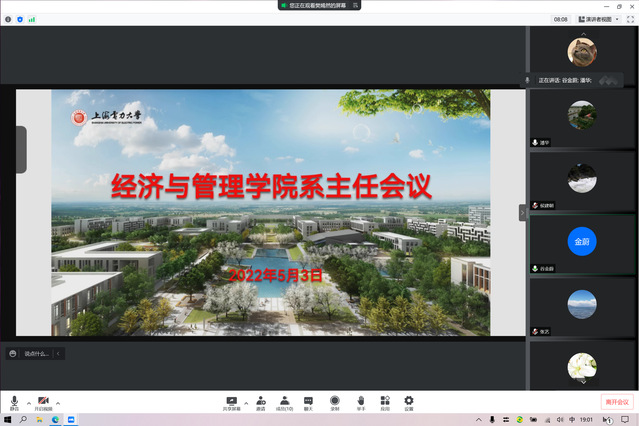Open the Members (10) list

tap(285, 401)
